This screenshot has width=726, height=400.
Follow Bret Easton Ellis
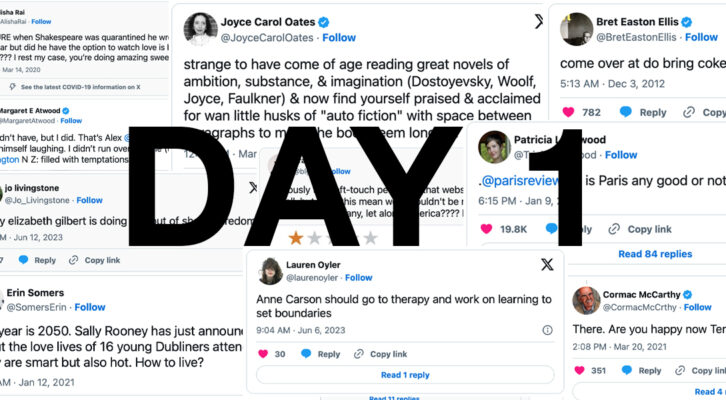coord(701,37)
